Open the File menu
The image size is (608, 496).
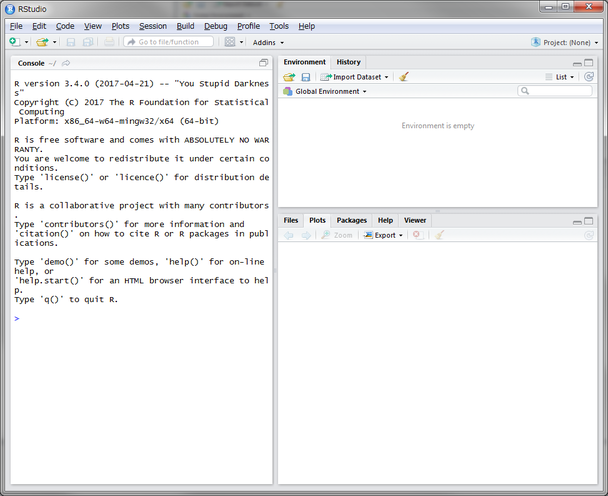pyautogui.click(x=16, y=26)
